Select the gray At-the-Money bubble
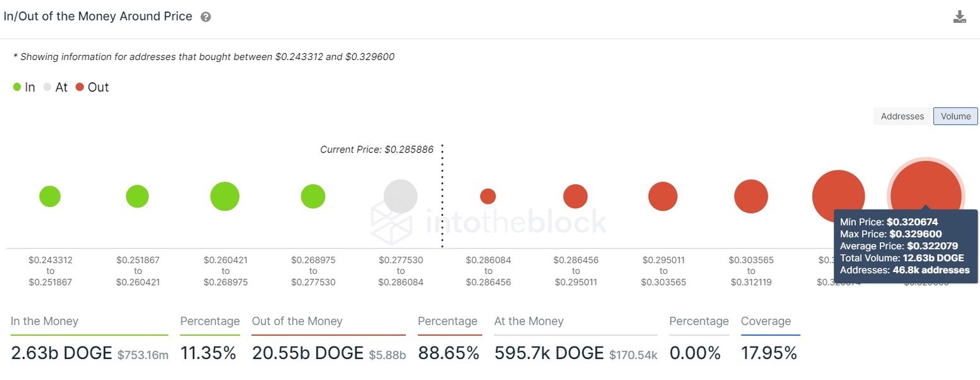This screenshot has width=980, height=380. point(400,196)
